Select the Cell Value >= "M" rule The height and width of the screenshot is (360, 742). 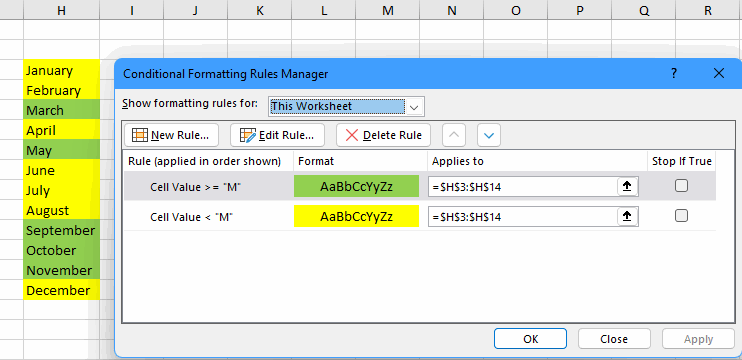coord(195,187)
